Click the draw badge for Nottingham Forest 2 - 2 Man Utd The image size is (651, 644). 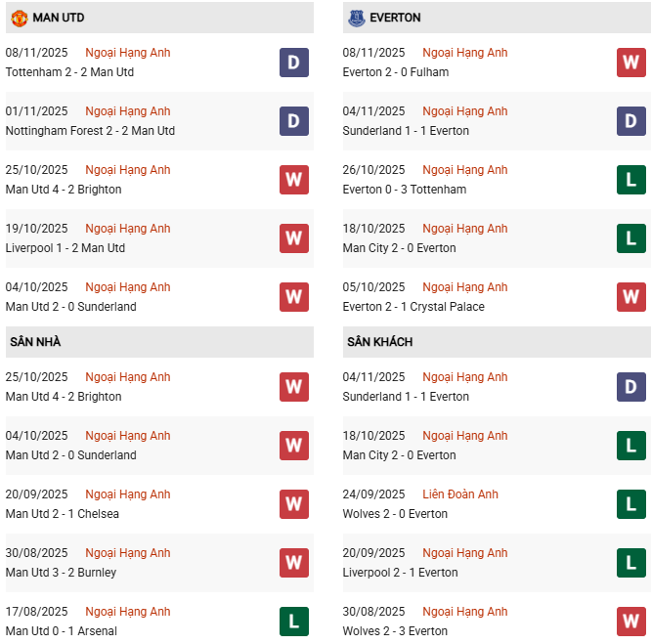point(294,121)
